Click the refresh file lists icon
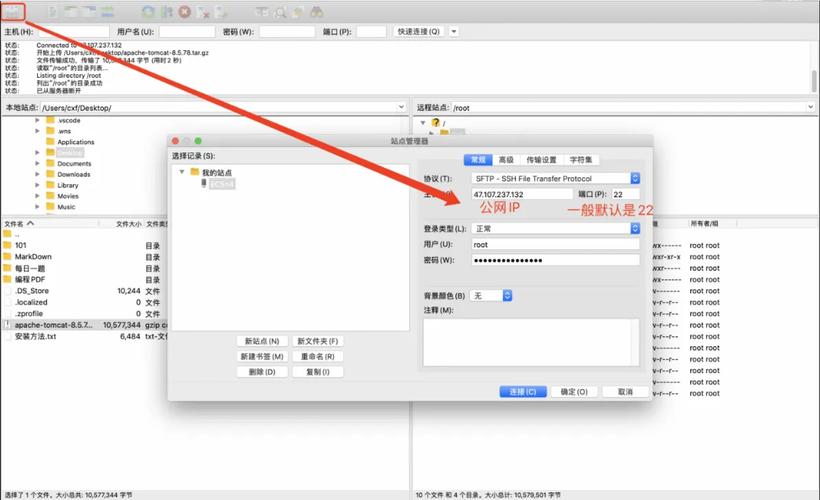Viewport: 820px width, 500px height. pyautogui.click(x=149, y=12)
